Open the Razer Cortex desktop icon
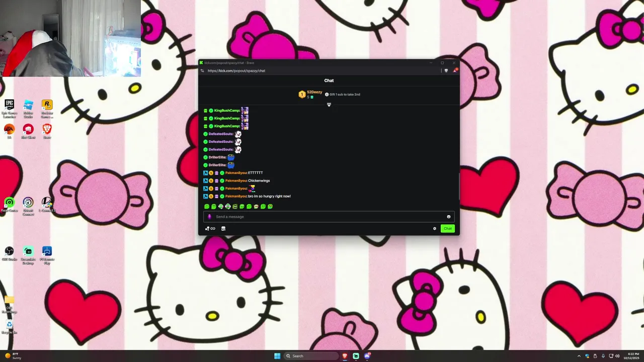Image resolution: width=644 pixels, height=362 pixels. [x=9, y=205]
